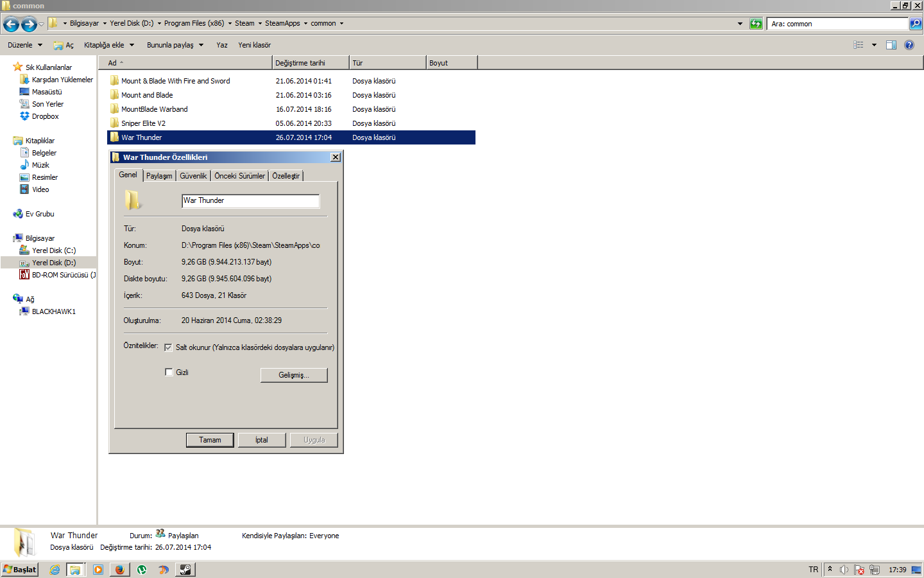This screenshot has height=578, width=924.
Task: Show hidden tray icons
Action: click(x=830, y=569)
